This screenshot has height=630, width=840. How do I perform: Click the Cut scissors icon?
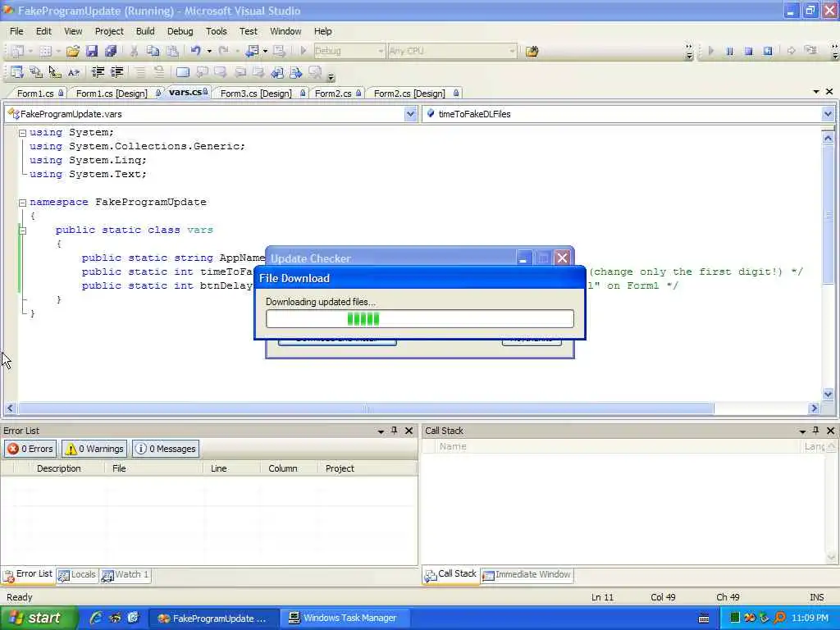click(x=134, y=51)
